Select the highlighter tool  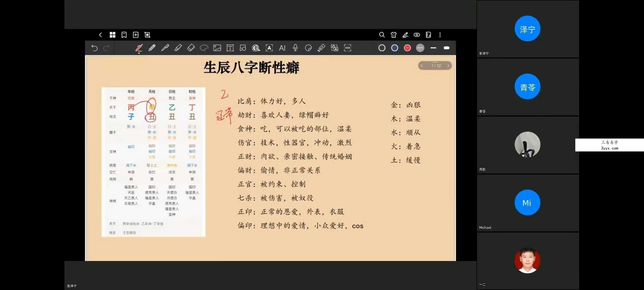pos(178,48)
